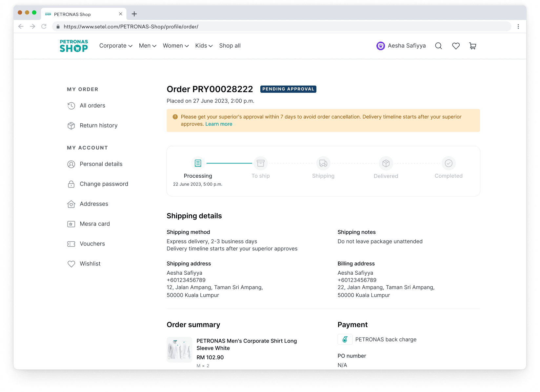Expand the Corporate menu dropdown
The width and height of the screenshot is (540, 392).
[116, 46]
